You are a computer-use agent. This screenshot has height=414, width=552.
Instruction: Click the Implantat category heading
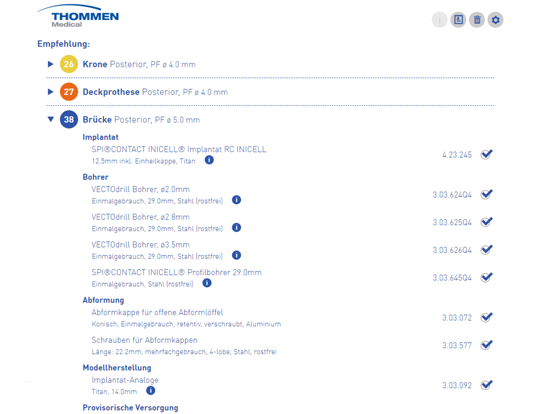tap(100, 137)
